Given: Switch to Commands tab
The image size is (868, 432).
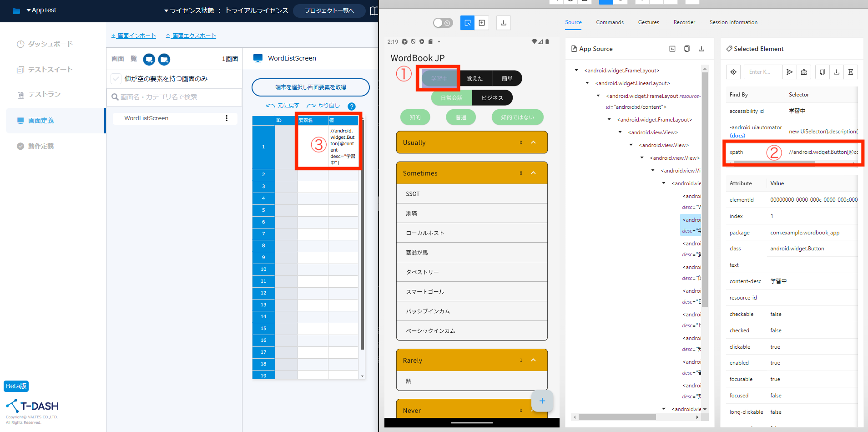Looking at the screenshot, I should point(610,22).
